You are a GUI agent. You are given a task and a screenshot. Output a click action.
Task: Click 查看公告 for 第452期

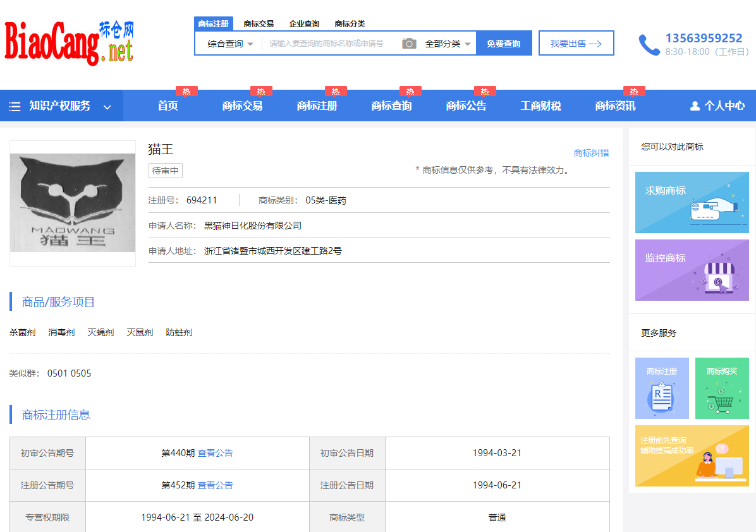click(x=215, y=485)
